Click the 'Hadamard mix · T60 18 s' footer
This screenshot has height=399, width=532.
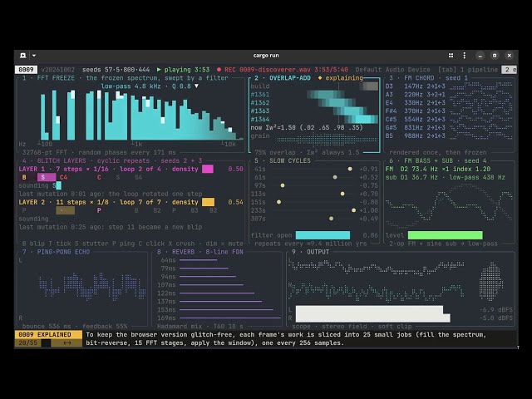(x=200, y=327)
